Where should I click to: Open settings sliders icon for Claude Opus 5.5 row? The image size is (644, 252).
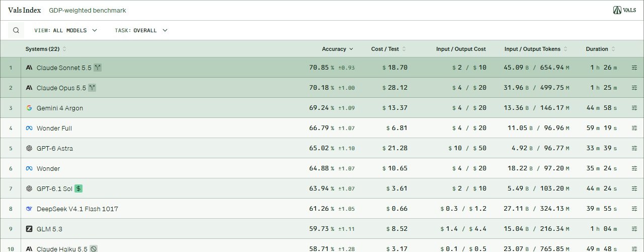[x=634, y=88]
